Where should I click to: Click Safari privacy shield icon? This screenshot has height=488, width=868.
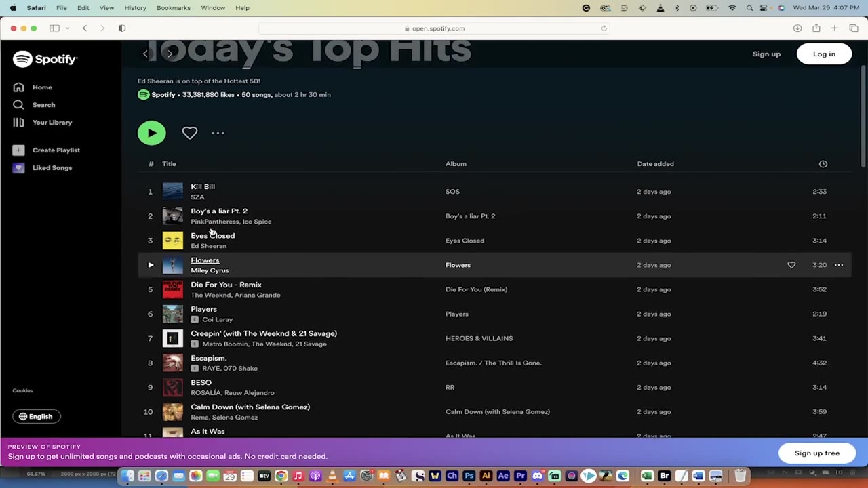tap(122, 28)
